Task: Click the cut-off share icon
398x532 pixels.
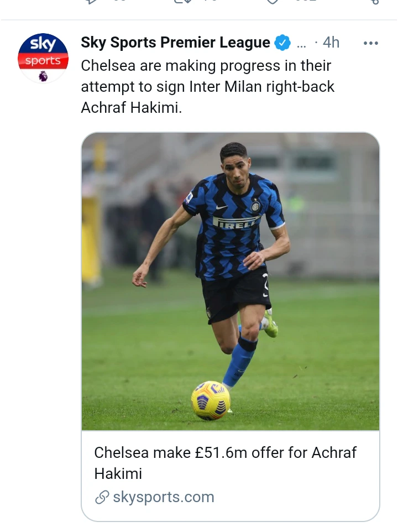Action: click(374, 1)
